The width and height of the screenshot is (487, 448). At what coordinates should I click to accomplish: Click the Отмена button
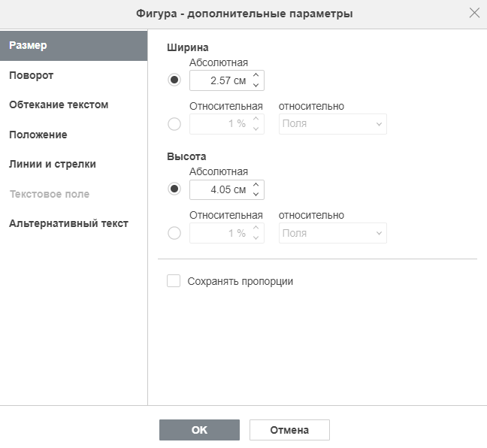pyautogui.click(x=289, y=430)
